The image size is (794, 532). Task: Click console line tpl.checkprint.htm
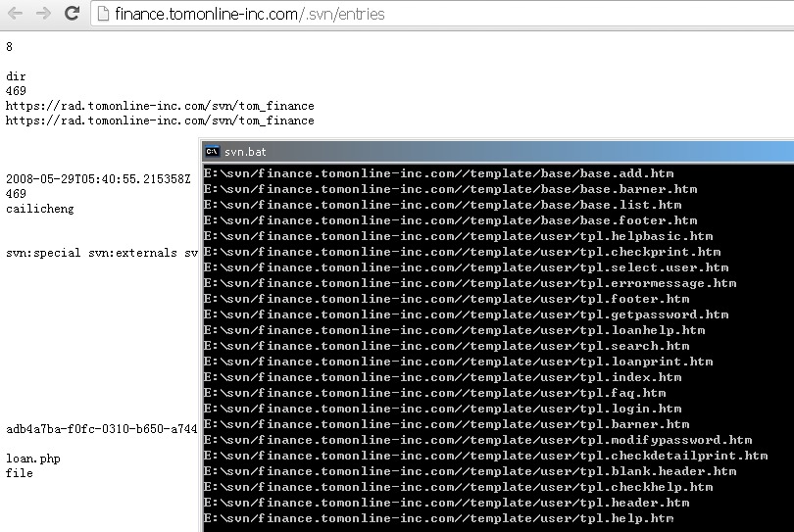coord(463,252)
